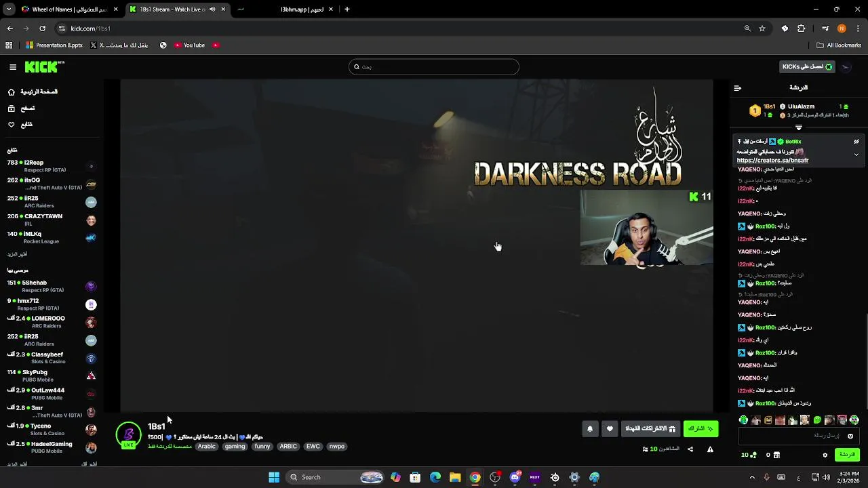This screenshot has width=868, height=488.
Task: Reload the page
Action: pyautogui.click(x=42, y=28)
